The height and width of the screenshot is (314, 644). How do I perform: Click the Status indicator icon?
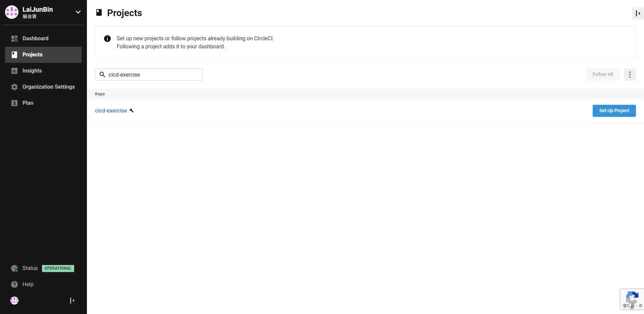tap(14, 268)
